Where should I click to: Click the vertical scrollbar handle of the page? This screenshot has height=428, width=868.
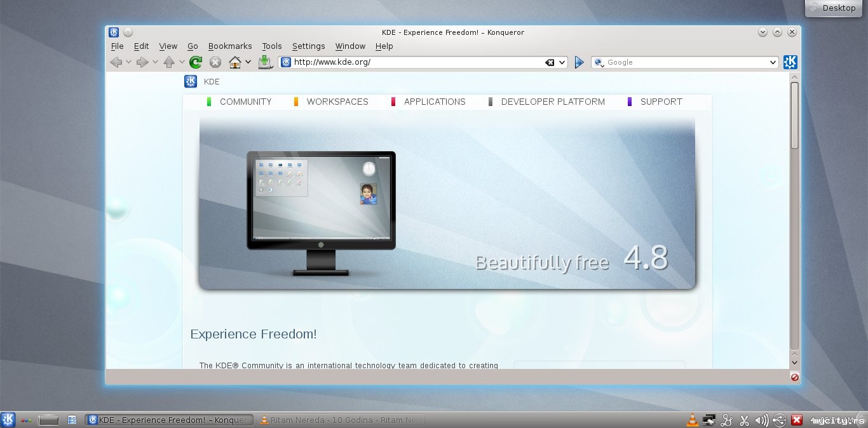tap(794, 115)
